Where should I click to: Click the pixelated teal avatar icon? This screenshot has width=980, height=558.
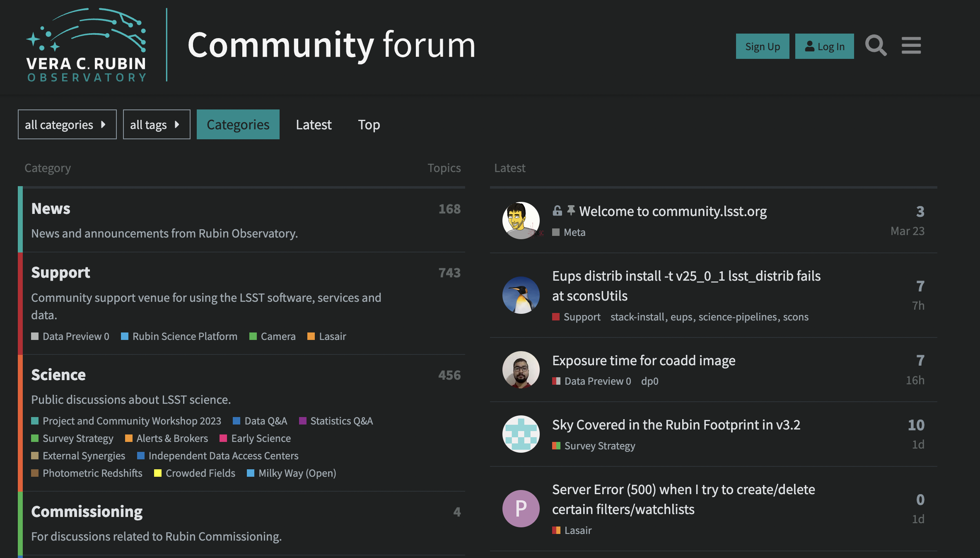tap(521, 434)
